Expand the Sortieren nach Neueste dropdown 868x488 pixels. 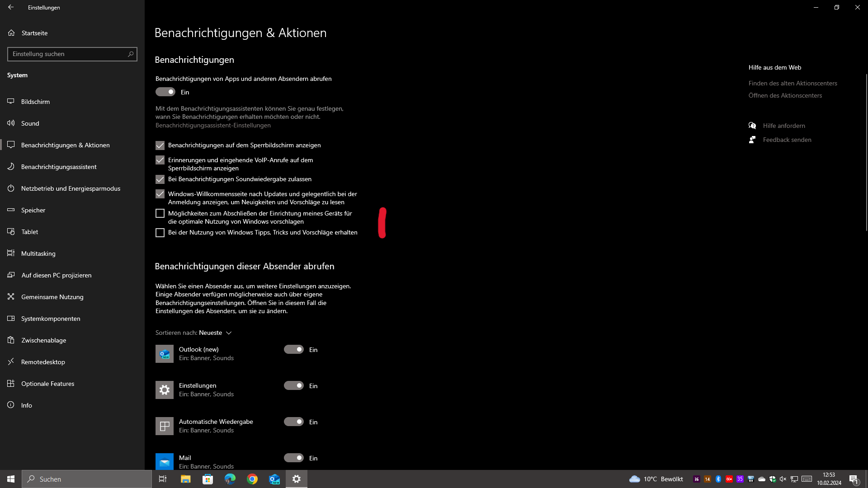[215, 333]
